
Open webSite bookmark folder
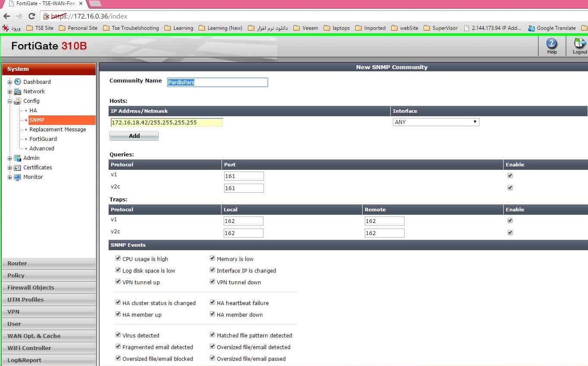[405, 28]
